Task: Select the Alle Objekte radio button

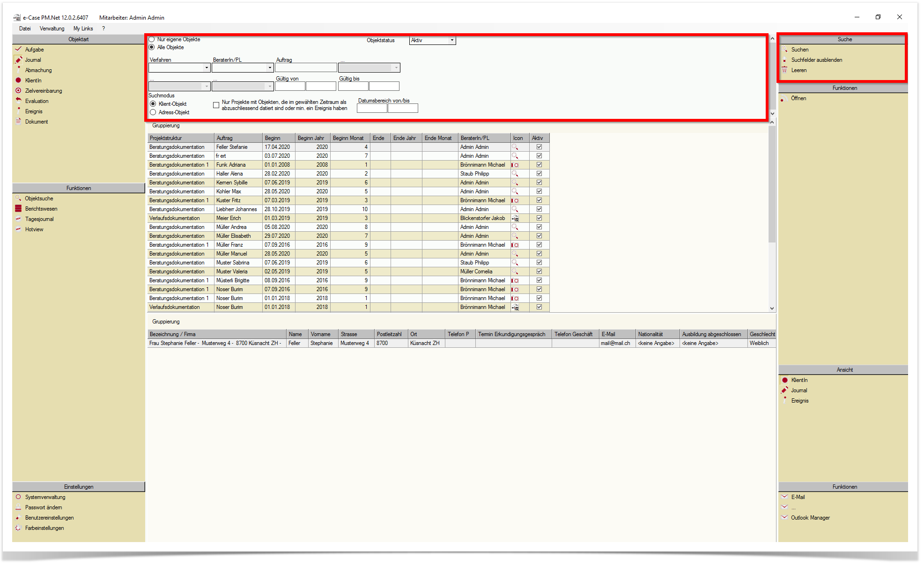Action: 152,47
